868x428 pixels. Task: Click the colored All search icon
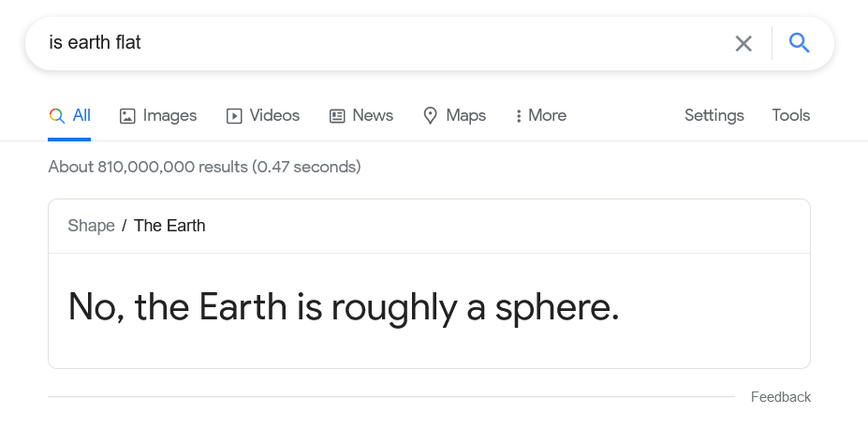[x=56, y=116]
